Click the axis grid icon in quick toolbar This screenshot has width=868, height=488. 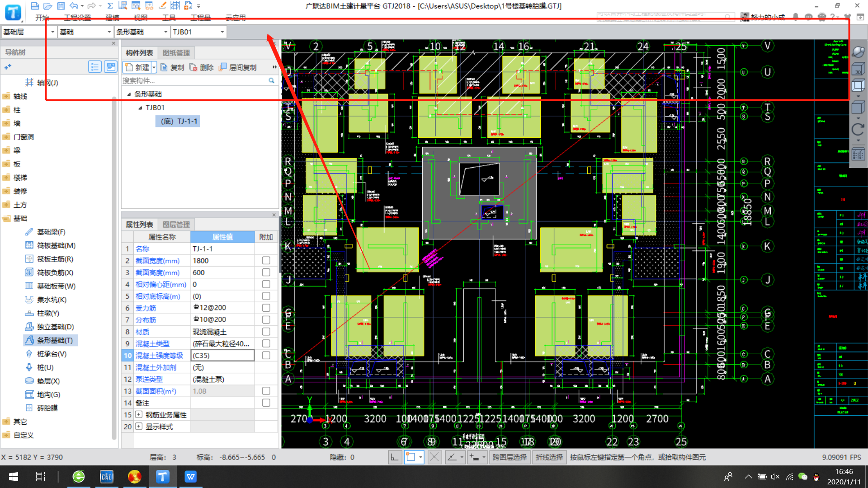coord(175,6)
